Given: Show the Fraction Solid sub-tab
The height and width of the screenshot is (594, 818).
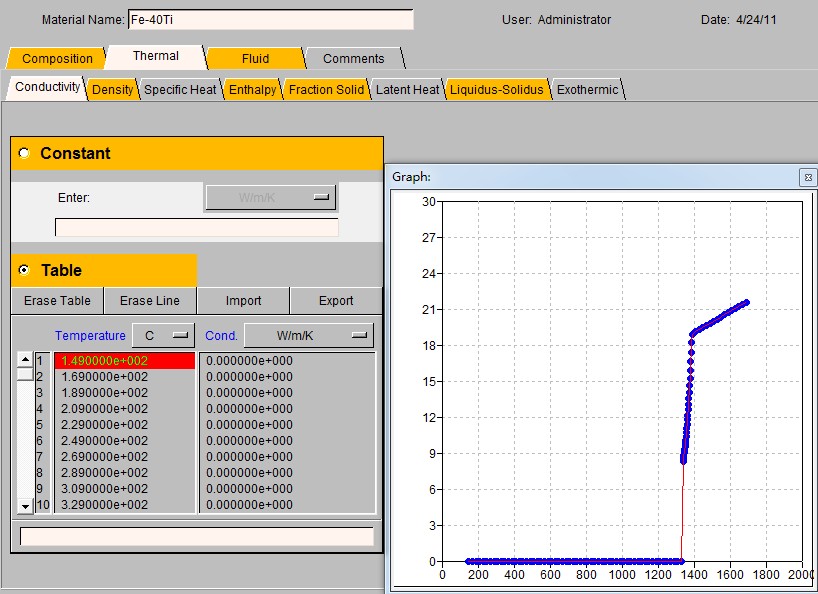Looking at the screenshot, I should click(326, 90).
